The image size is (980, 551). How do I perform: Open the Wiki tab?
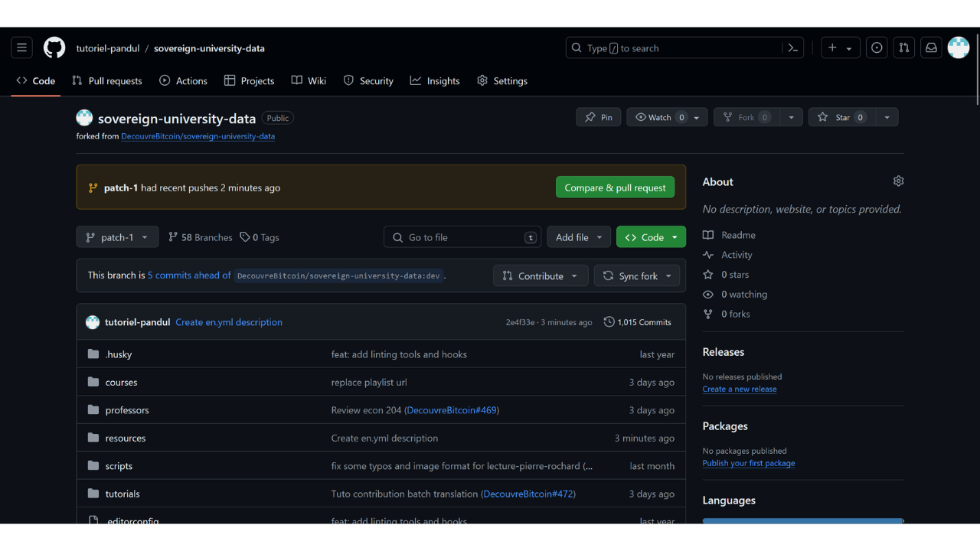[x=309, y=81]
